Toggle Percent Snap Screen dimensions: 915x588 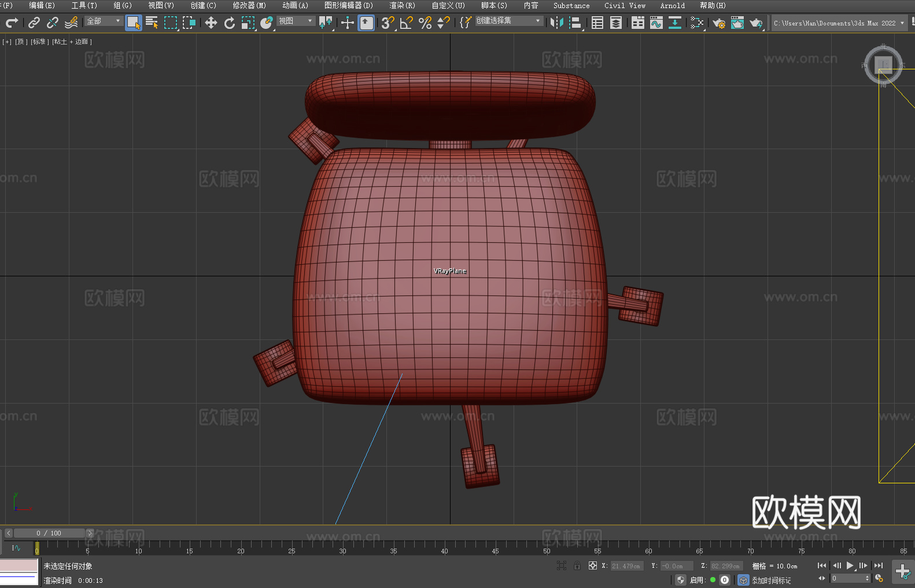[425, 23]
